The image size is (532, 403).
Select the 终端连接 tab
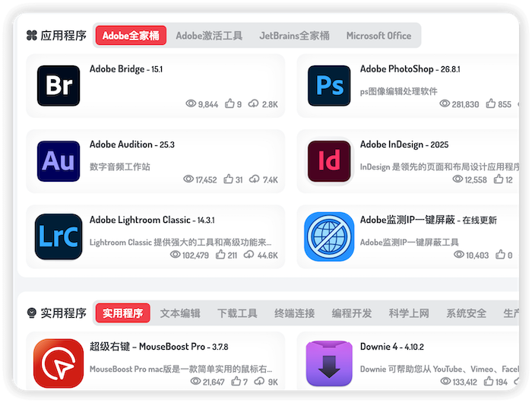pyautogui.click(x=294, y=313)
